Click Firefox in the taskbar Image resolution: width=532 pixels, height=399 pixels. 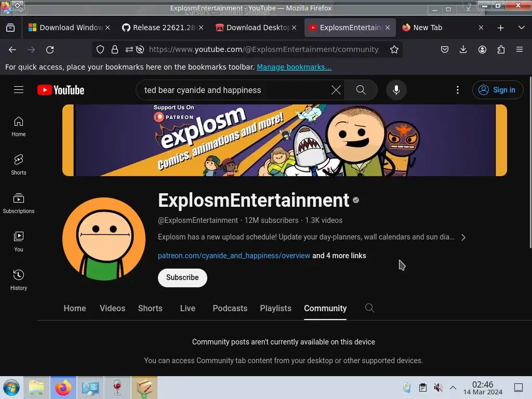(x=63, y=388)
